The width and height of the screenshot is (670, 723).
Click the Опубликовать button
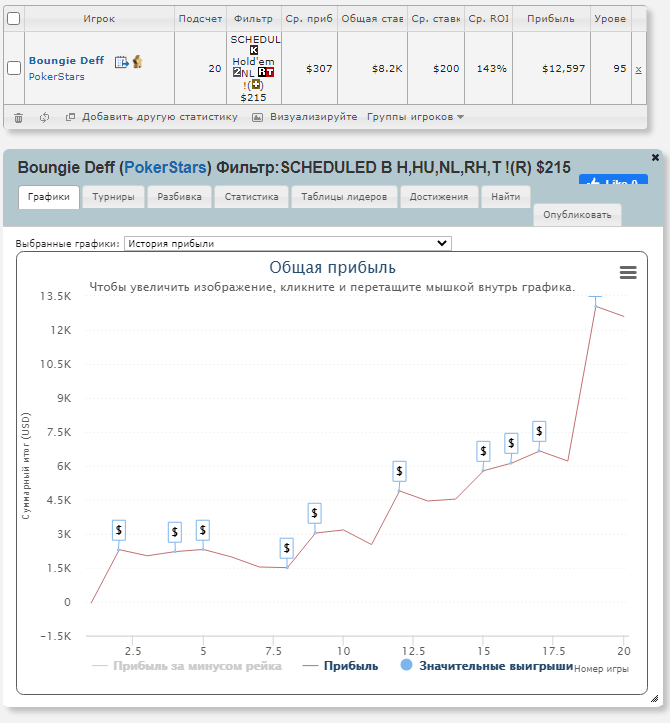(x=577, y=215)
